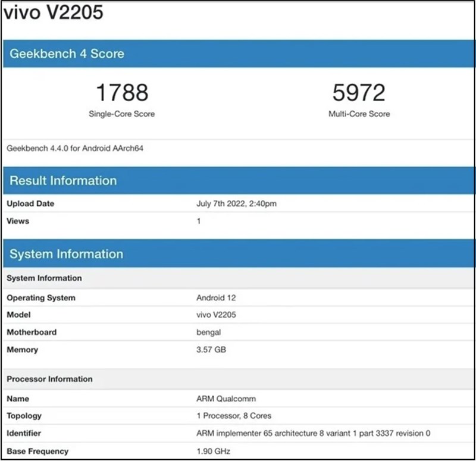Select the 3.57 GB memory value

click(x=211, y=350)
